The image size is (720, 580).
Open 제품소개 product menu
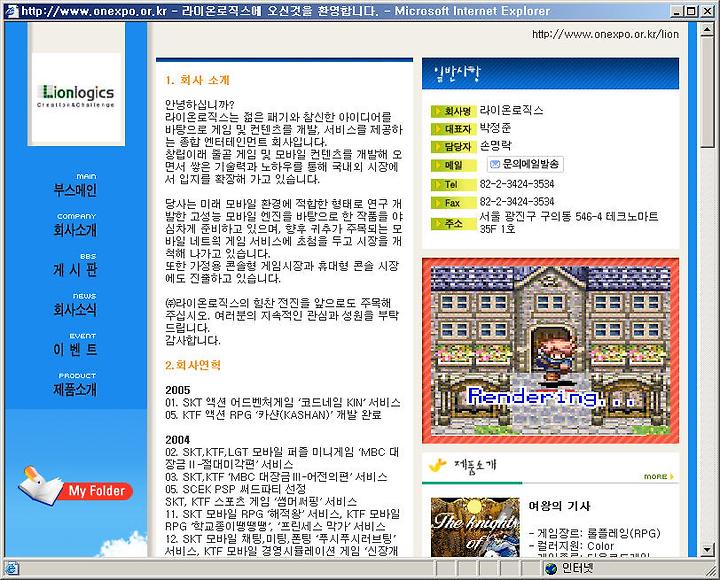(x=75, y=385)
